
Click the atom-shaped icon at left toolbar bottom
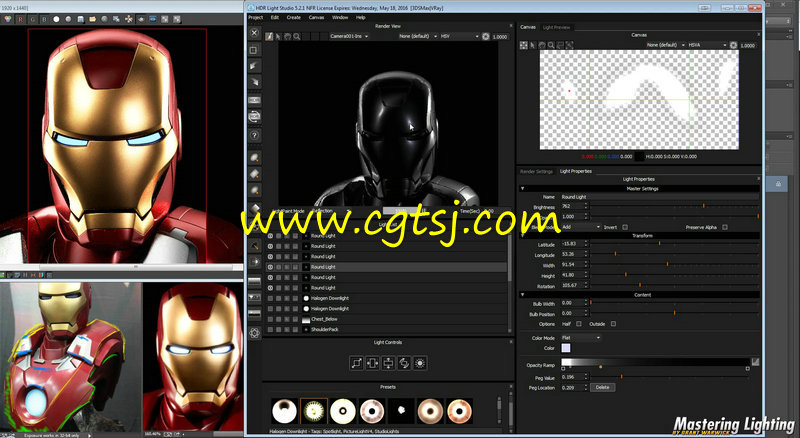pos(254,333)
